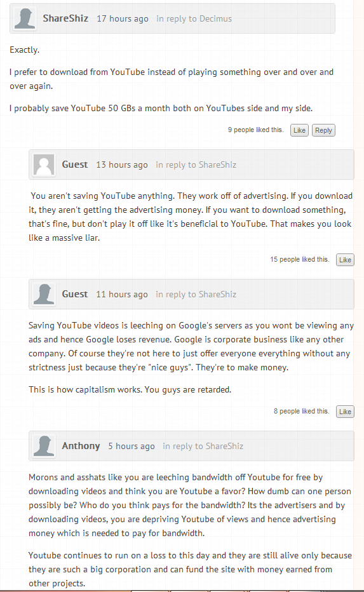The height and width of the screenshot is (592, 364).
Task: Click '8 people liked this' text
Action: 302,411
